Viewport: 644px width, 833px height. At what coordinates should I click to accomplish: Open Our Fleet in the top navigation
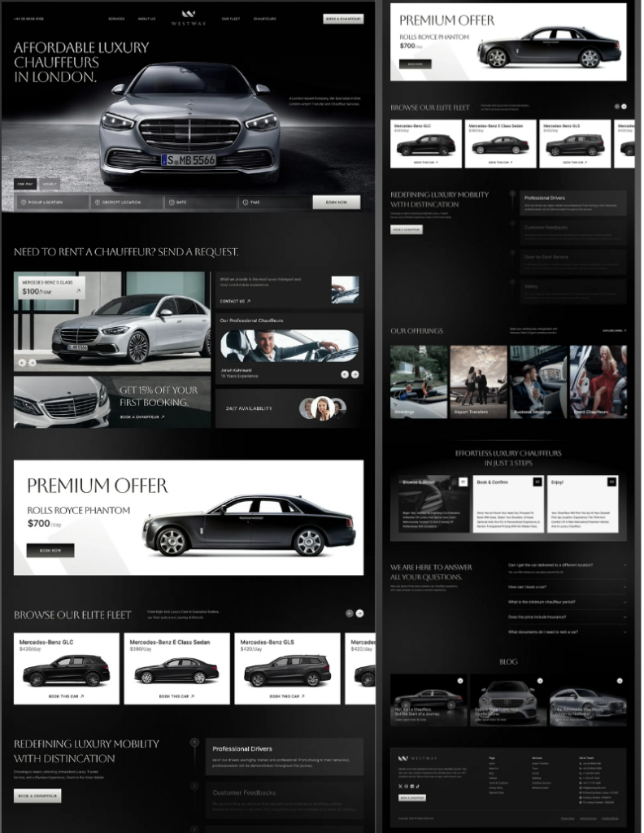tap(231, 19)
